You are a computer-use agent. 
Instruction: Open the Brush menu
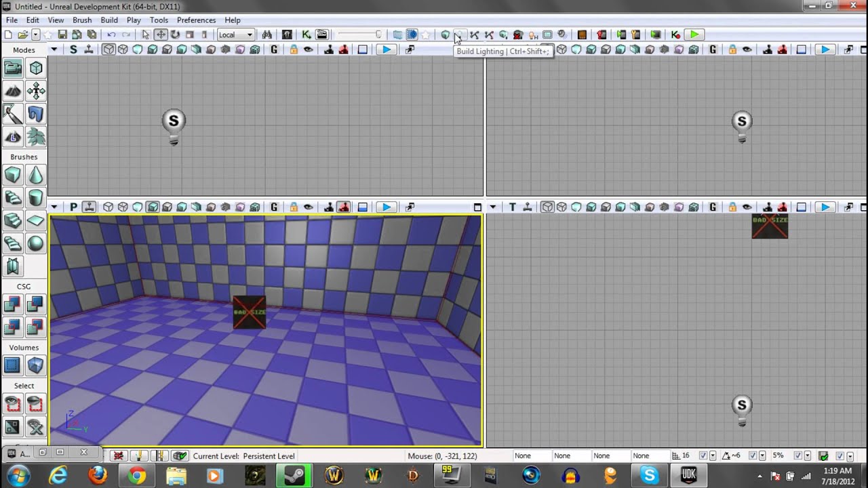pyautogui.click(x=82, y=20)
